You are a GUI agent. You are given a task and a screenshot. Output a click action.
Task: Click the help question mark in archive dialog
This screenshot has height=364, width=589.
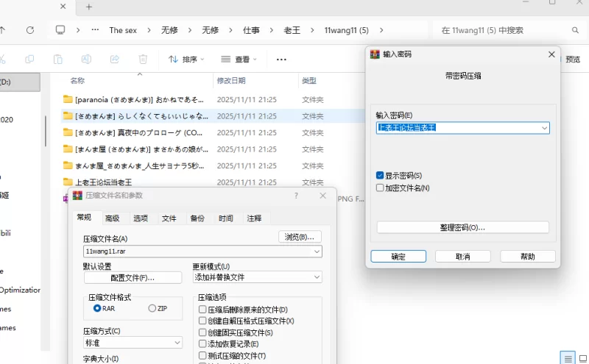296,196
